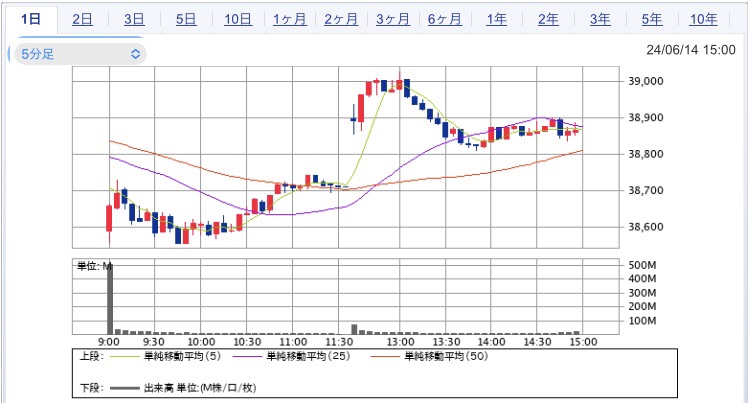Click the dropdown chevron arrows next to 5分足

[135, 54]
